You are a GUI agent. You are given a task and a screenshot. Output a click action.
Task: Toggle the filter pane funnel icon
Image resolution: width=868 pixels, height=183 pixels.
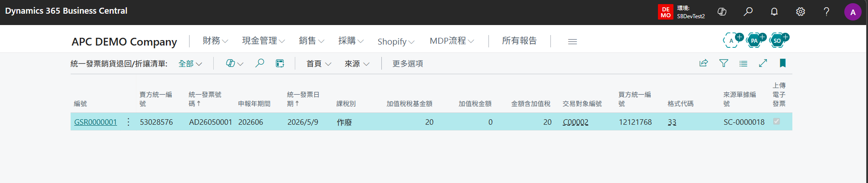click(x=724, y=63)
